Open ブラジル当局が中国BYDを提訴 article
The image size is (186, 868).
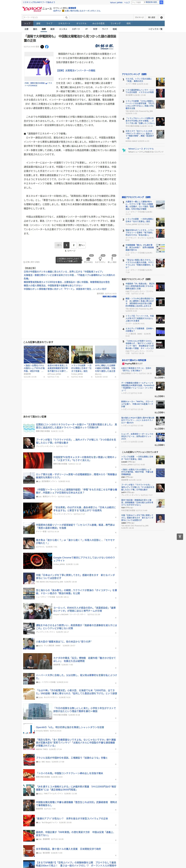click(x=72, y=757)
